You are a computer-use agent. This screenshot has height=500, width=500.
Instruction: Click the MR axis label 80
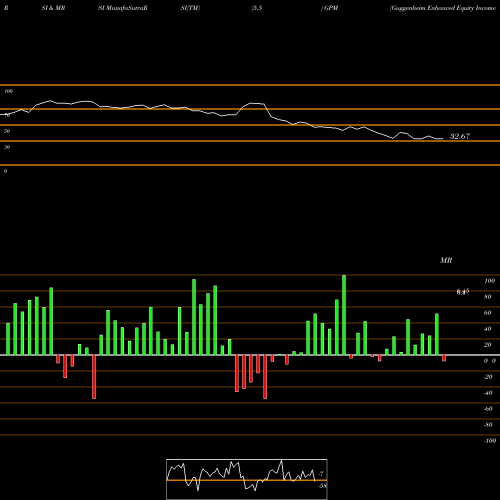pos(488,297)
